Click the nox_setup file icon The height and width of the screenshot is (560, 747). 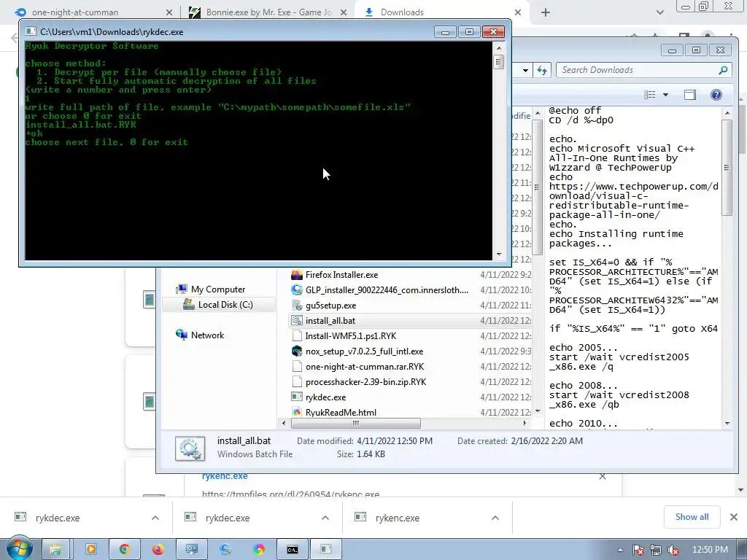point(297,351)
